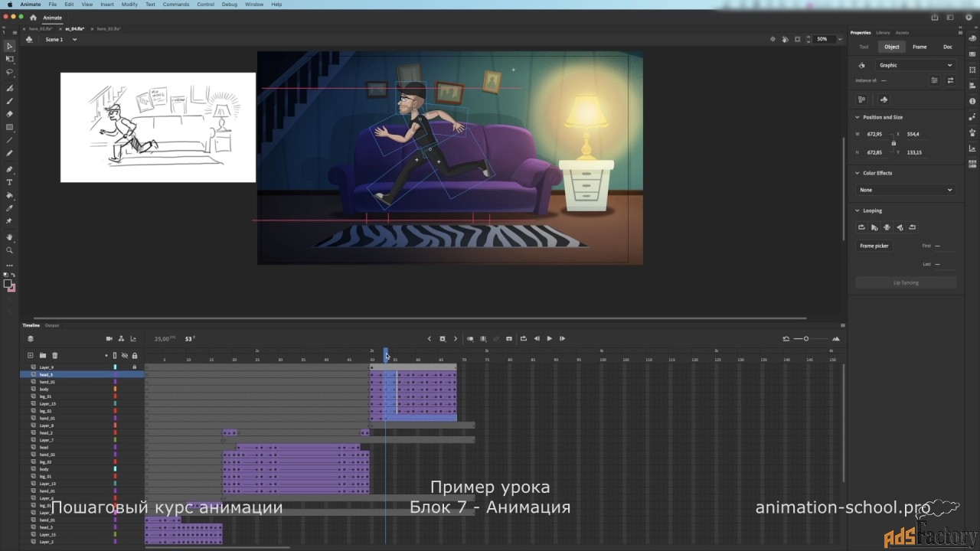Play the timeline animation
The image size is (980, 551).
point(549,338)
